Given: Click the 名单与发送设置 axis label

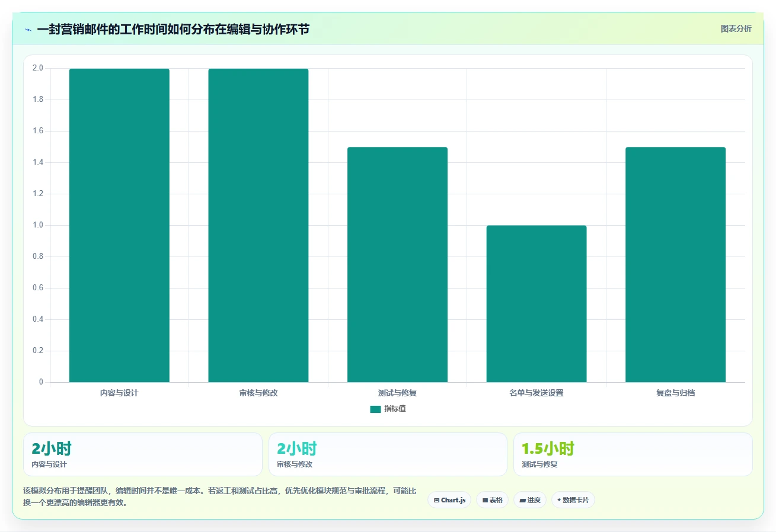Looking at the screenshot, I should click(x=537, y=393).
